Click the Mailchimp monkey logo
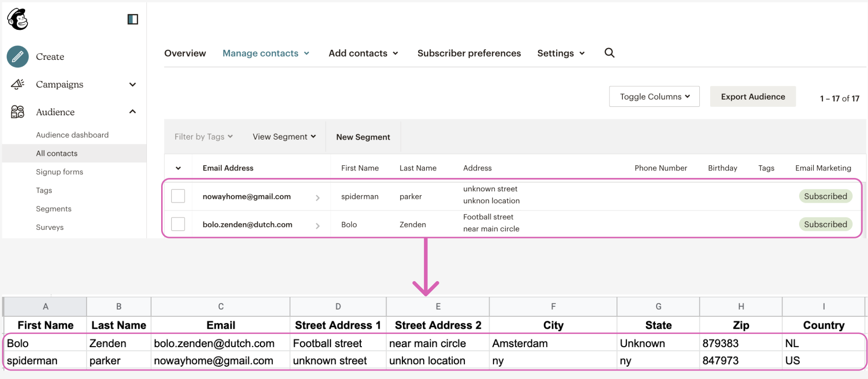Image resolution: width=868 pixels, height=379 pixels. [x=18, y=19]
